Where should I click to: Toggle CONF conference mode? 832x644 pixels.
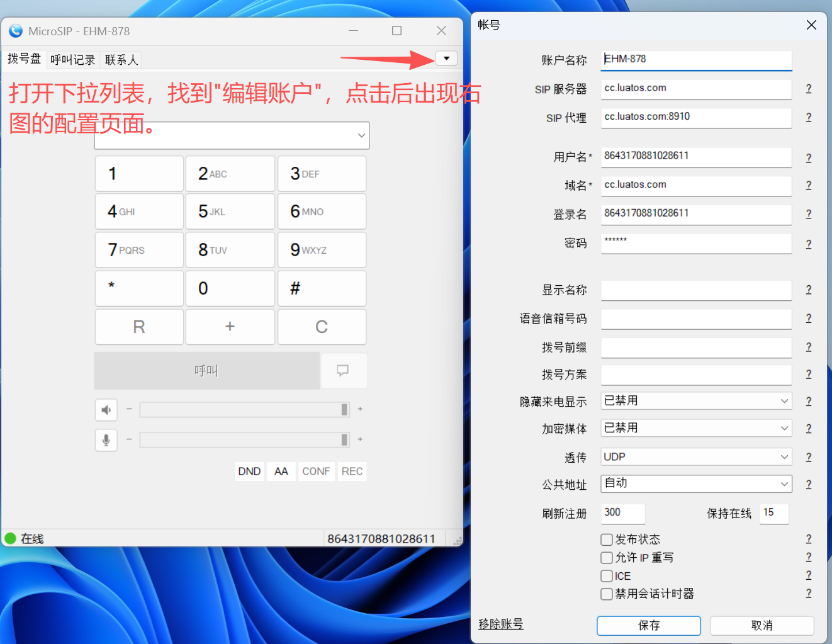pyautogui.click(x=316, y=472)
